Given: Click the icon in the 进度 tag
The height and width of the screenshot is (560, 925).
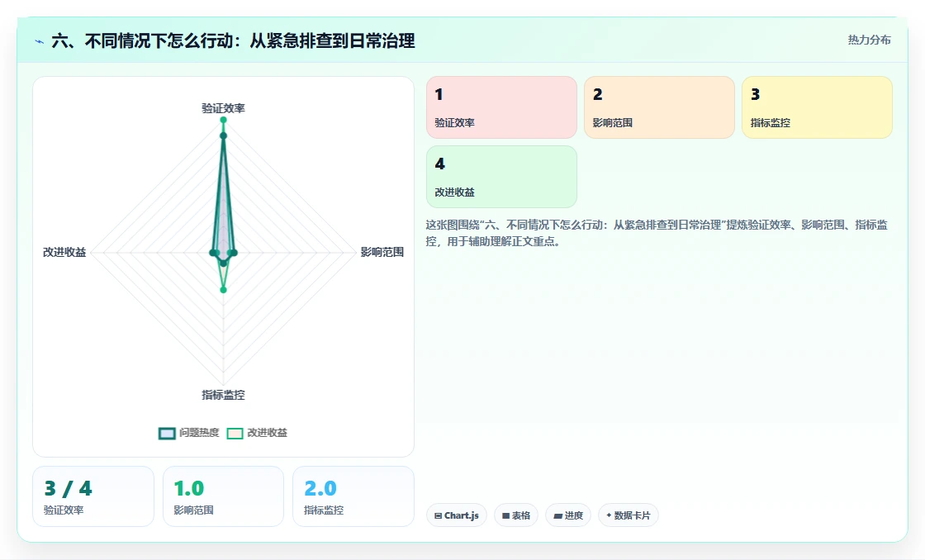Looking at the screenshot, I should pyautogui.click(x=557, y=515).
